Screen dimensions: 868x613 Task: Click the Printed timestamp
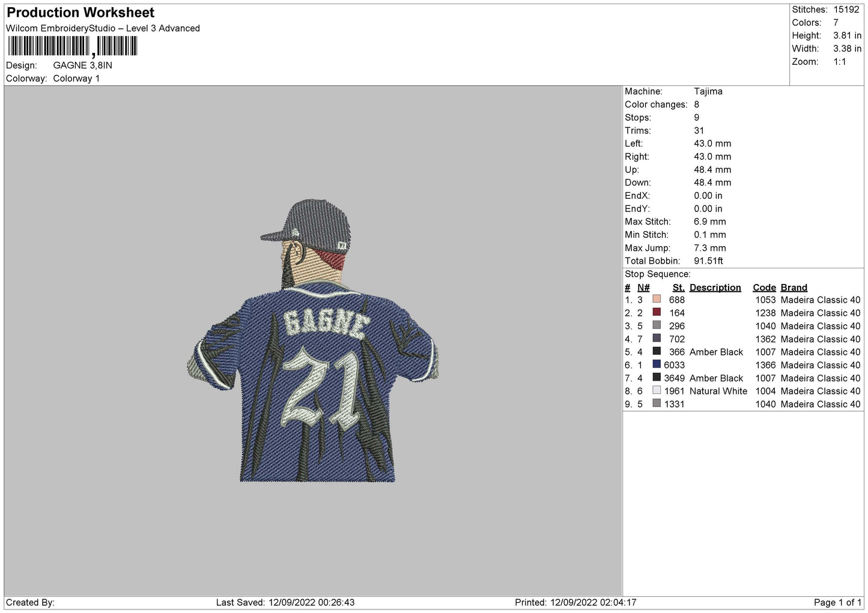pyautogui.click(x=575, y=603)
